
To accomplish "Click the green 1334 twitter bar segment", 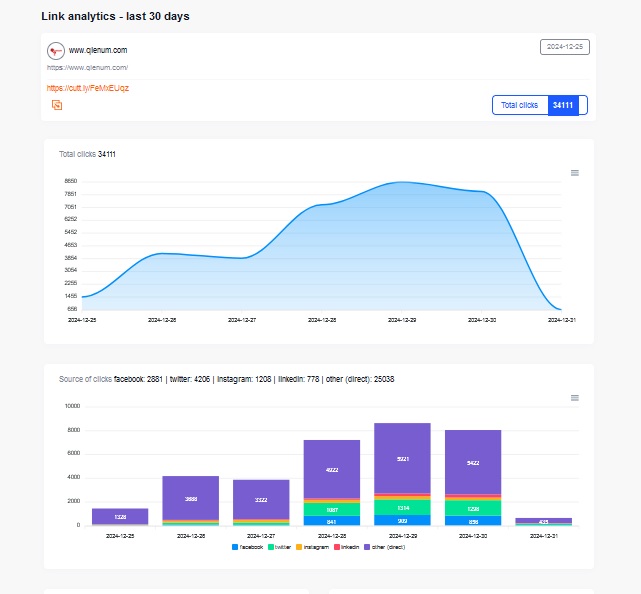I will [x=402, y=508].
